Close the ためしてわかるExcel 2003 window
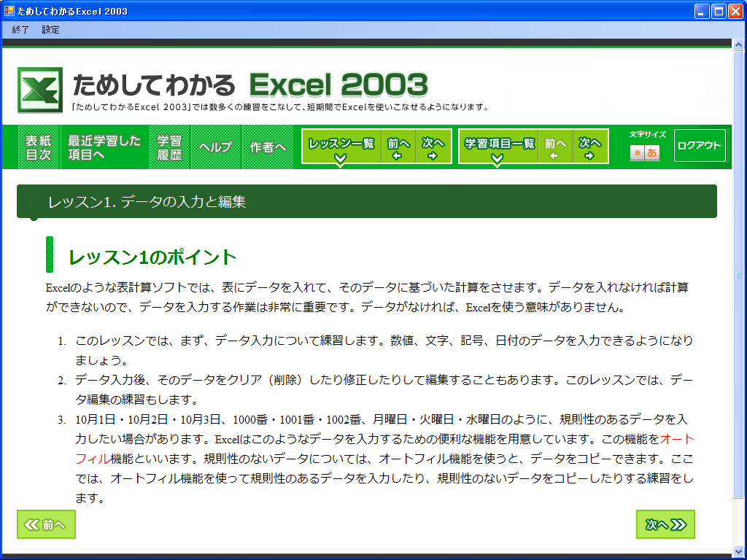Screen dimensions: 747x560 [735, 11]
